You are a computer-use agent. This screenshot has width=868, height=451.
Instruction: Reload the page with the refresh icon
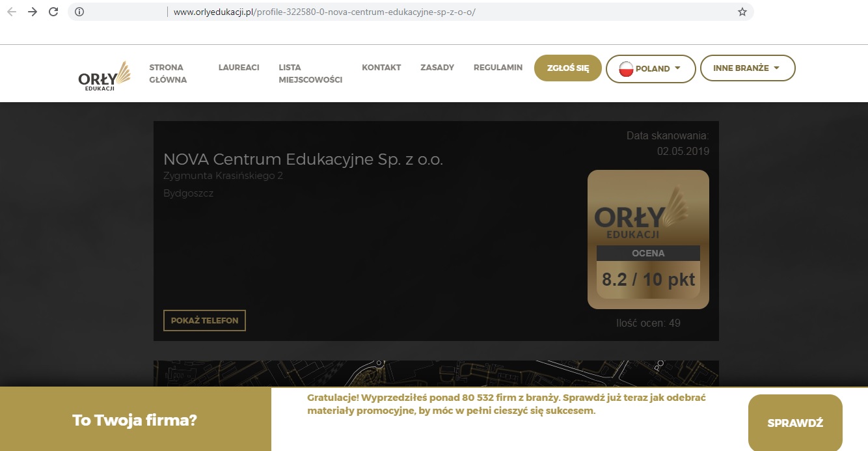click(x=54, y=12)
